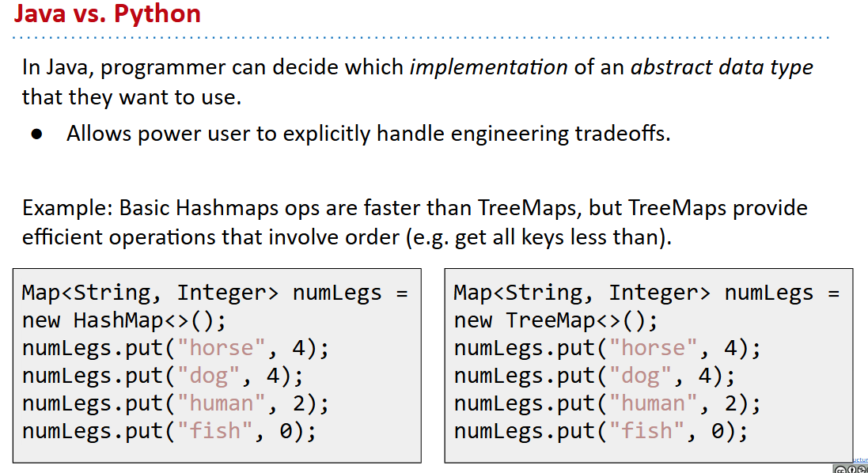Click the "fish" string in the HashMap code

(215, 431)
